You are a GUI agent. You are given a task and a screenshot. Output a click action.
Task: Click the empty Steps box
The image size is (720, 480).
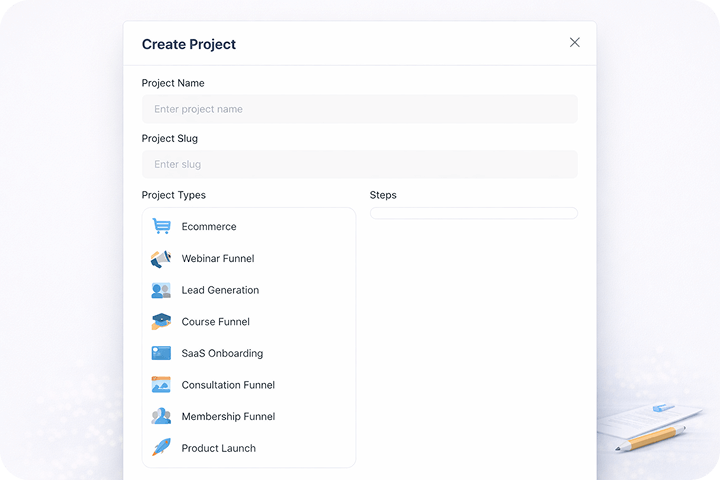(473, 213)
